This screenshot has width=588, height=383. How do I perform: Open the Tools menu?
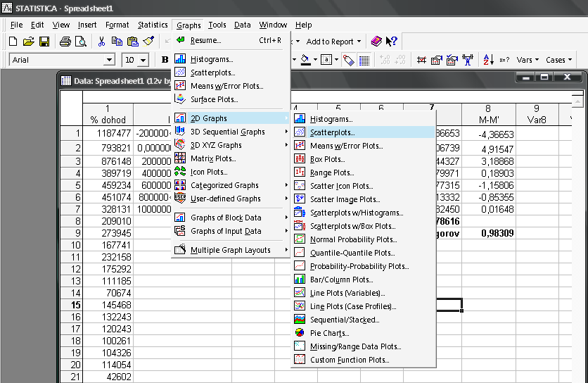(217, 25)
